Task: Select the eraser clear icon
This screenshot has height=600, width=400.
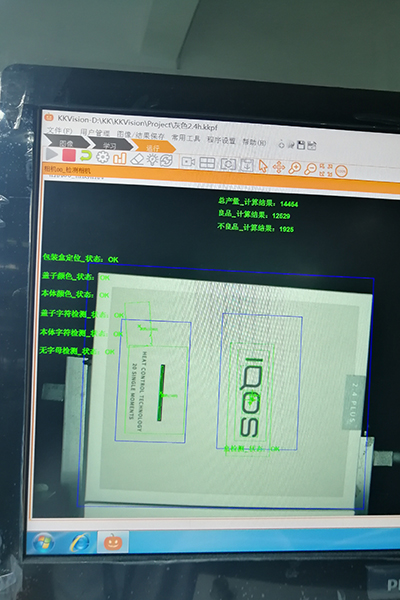Action: [x=136, y=159]
